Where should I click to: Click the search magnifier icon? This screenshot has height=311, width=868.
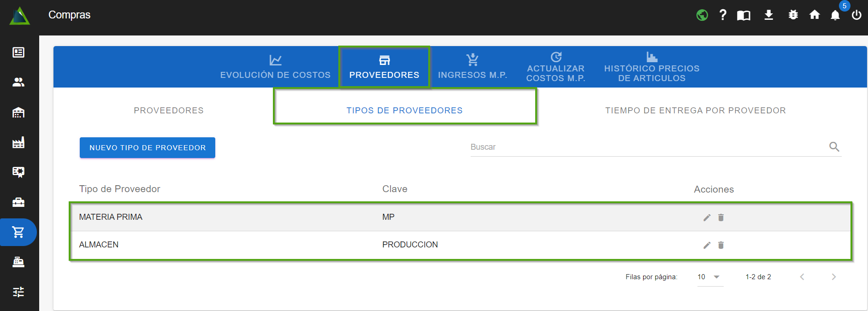pos(834,147)
